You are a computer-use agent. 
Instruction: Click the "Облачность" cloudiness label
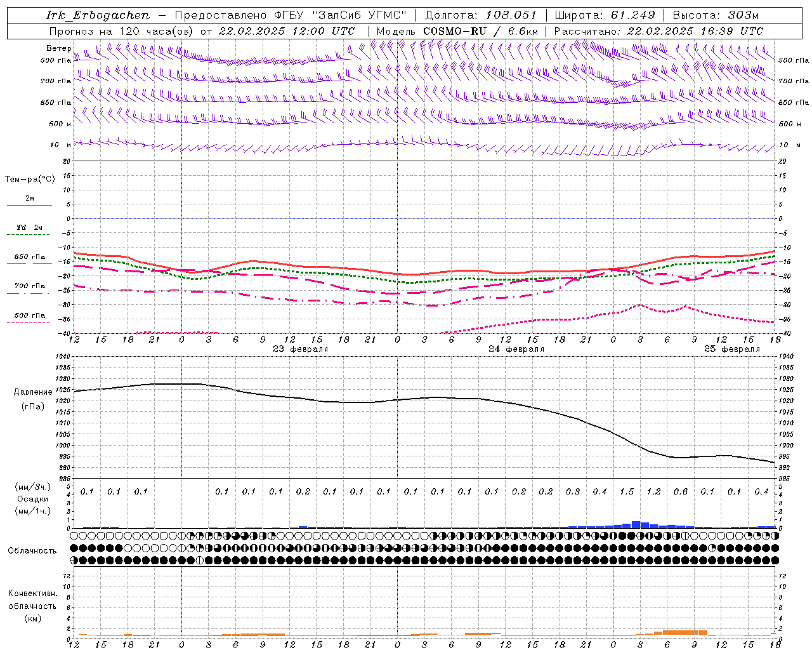(x=32, y=551)
